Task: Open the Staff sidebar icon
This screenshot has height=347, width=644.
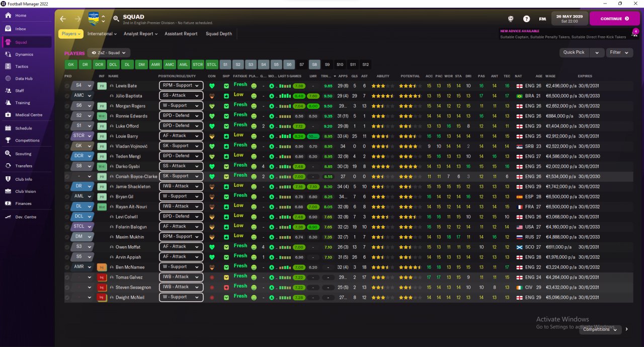Action: click(x=8, y=91)
